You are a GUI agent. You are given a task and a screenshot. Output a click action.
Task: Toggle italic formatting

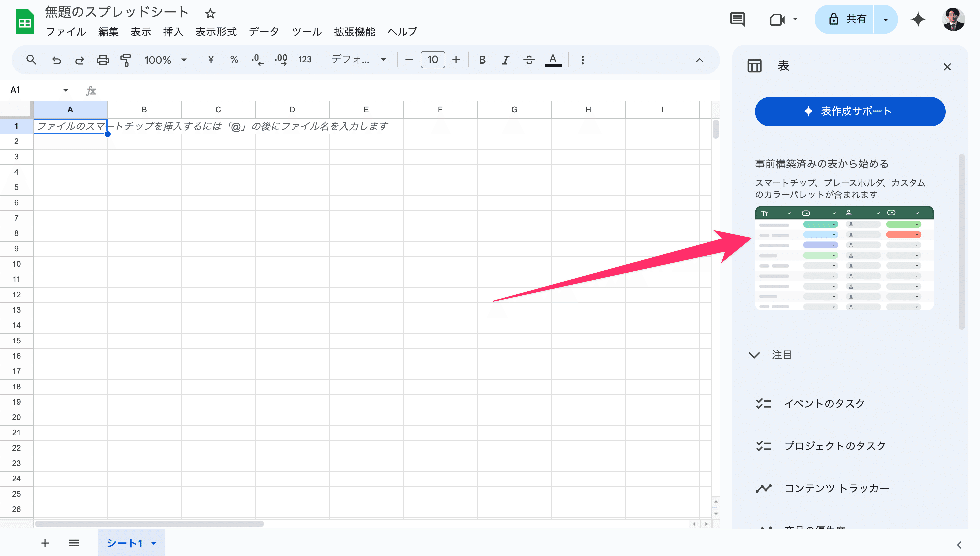tap(505, 60)
